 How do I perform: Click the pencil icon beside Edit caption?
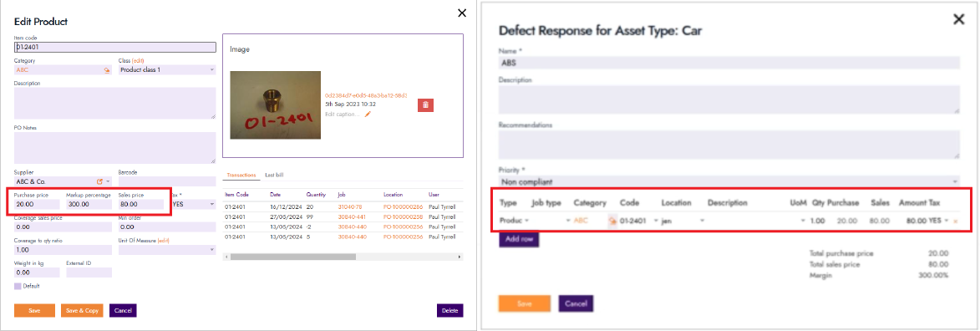coord(368,115)
